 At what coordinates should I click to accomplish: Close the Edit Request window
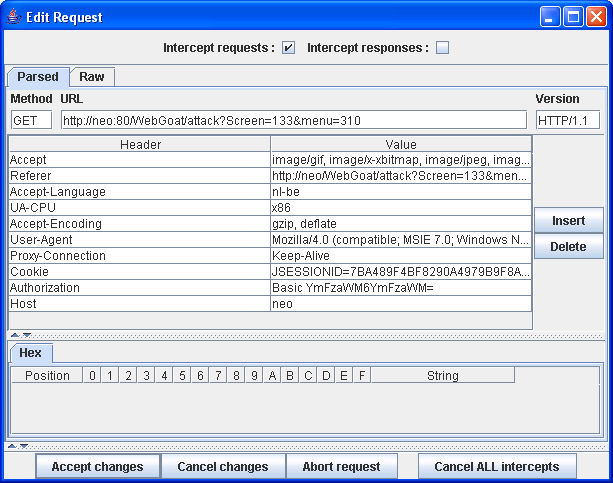pyautogui.click(x=596, y=17)
